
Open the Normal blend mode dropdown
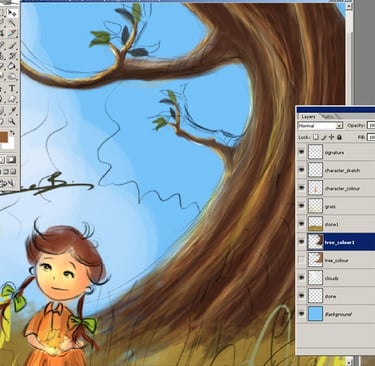click(x=320, y=126)
